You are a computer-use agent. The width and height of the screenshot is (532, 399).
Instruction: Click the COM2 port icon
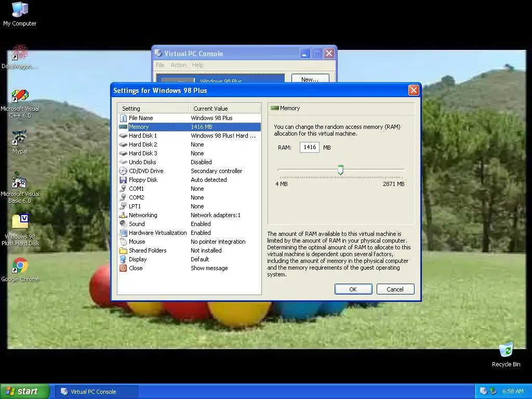pyautogui.click(x=123, y=197)
